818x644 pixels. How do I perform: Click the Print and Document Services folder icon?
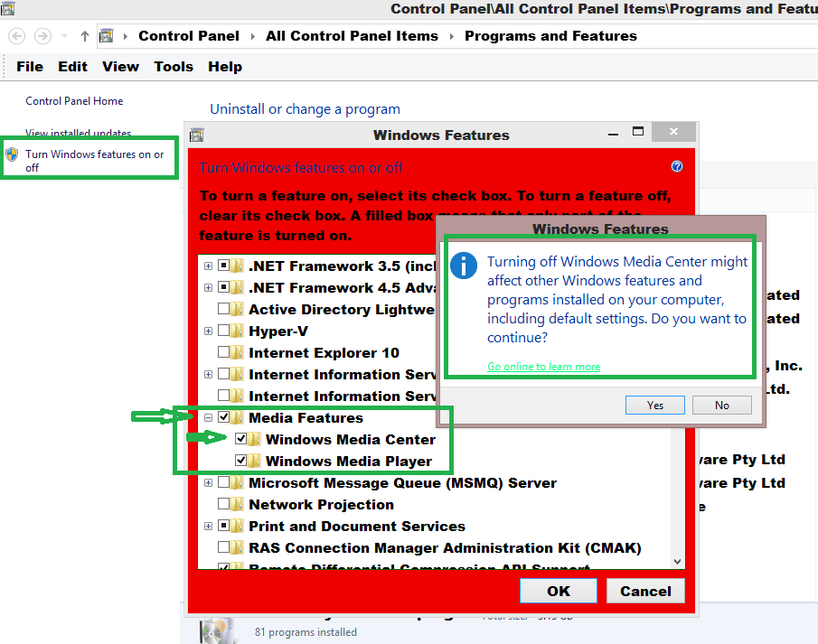(238, 527)
